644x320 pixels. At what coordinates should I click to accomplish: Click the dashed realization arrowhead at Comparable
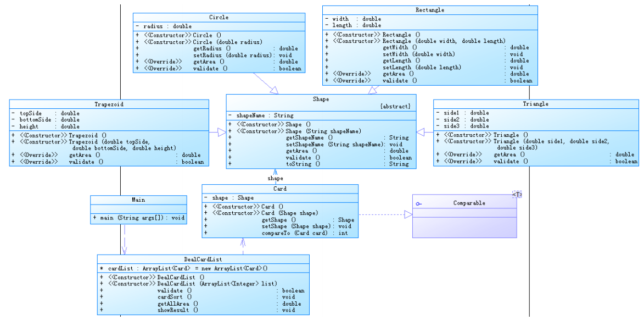coord(408,214)
